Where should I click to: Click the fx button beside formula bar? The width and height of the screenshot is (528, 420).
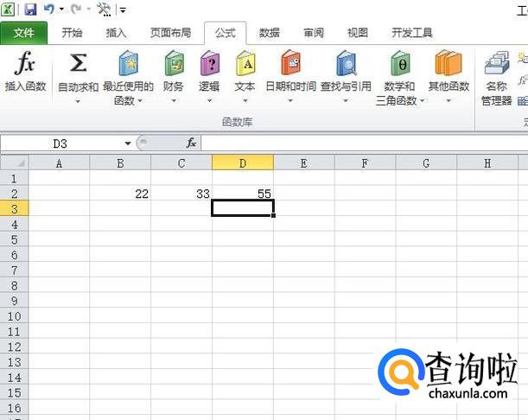click(191, 143)
